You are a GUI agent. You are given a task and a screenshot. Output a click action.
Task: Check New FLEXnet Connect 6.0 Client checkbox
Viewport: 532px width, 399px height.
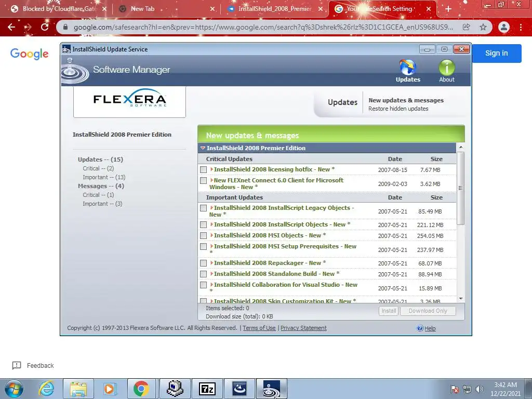203,180
